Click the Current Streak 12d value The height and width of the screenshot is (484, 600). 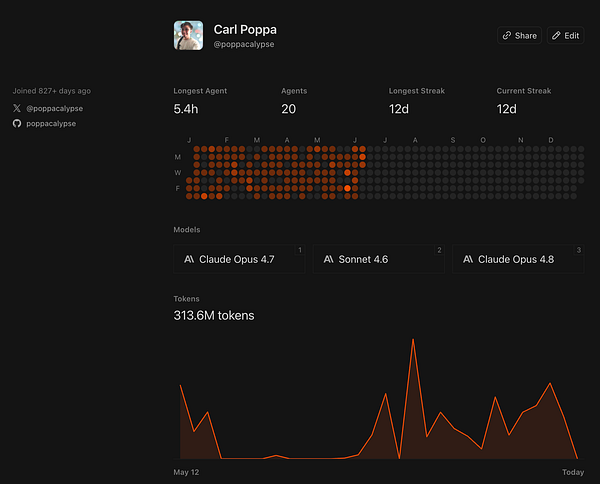pyautogui.click(x=507, y=109)
